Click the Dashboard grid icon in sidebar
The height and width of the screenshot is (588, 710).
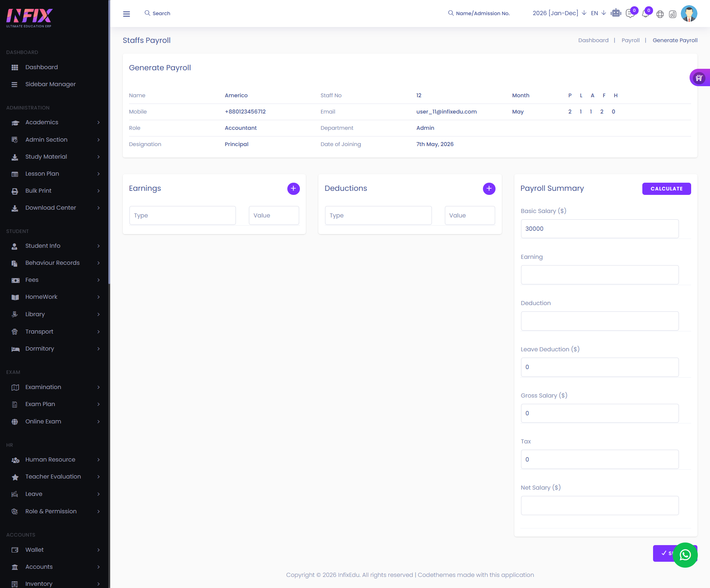pos(15,67)
